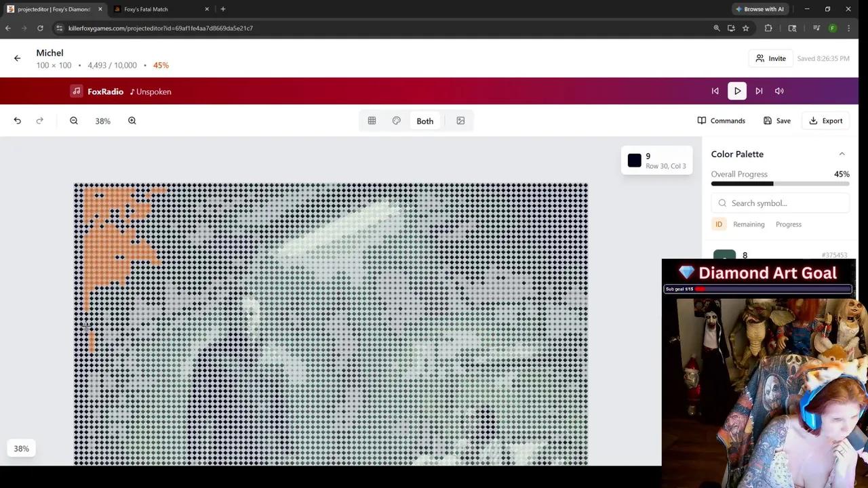Viewport: 868px width, 488px height.
Task: Click the project name Michel
Action: pyautogui.click(x=50, y=53)
